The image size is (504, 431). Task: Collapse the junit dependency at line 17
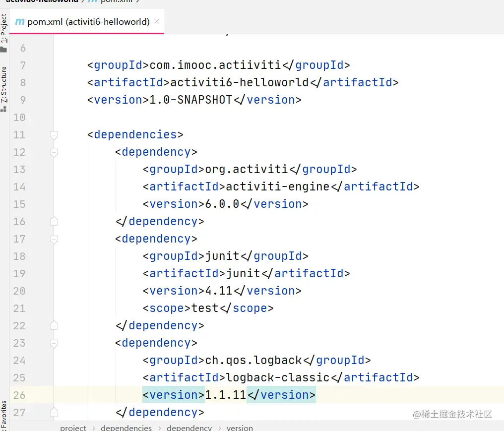point(54,239)
